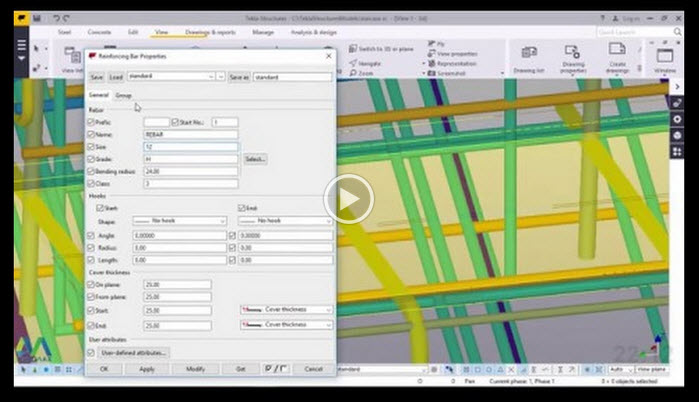The height and width of the screenshot is (402, 699).
Task: Click the Modify button
Action: point(195,369)
